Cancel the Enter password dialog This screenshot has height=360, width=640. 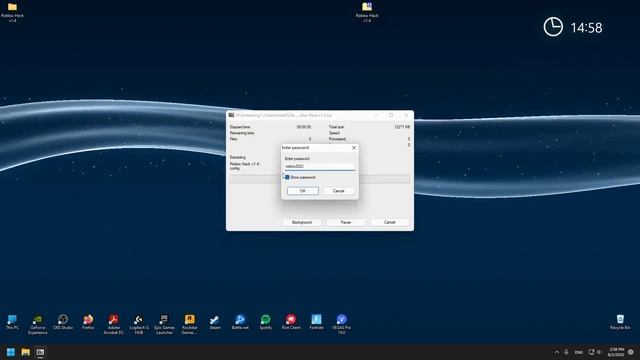point(338,191)
